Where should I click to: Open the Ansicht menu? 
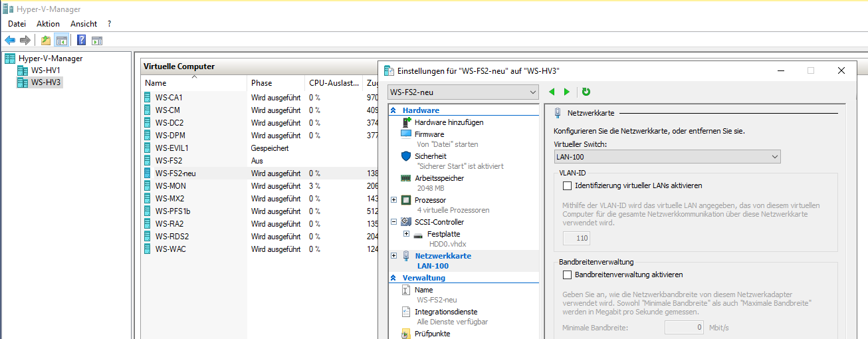tap(84, 23)
